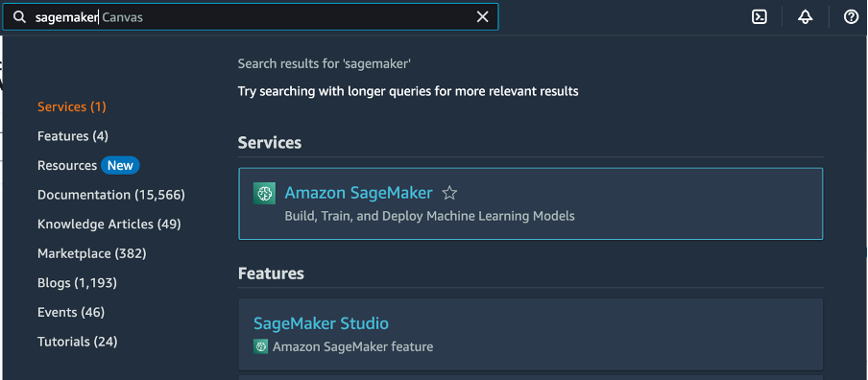
Task: Open the CloudShell terminal icon
Action: [759, 17]
